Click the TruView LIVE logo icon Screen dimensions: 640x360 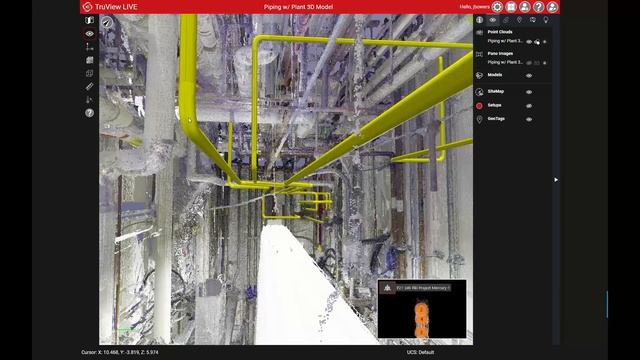[x=87, y=7]
